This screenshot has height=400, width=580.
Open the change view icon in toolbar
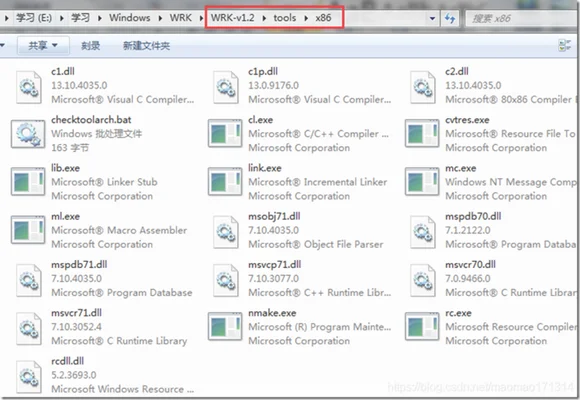click(564, 46)
